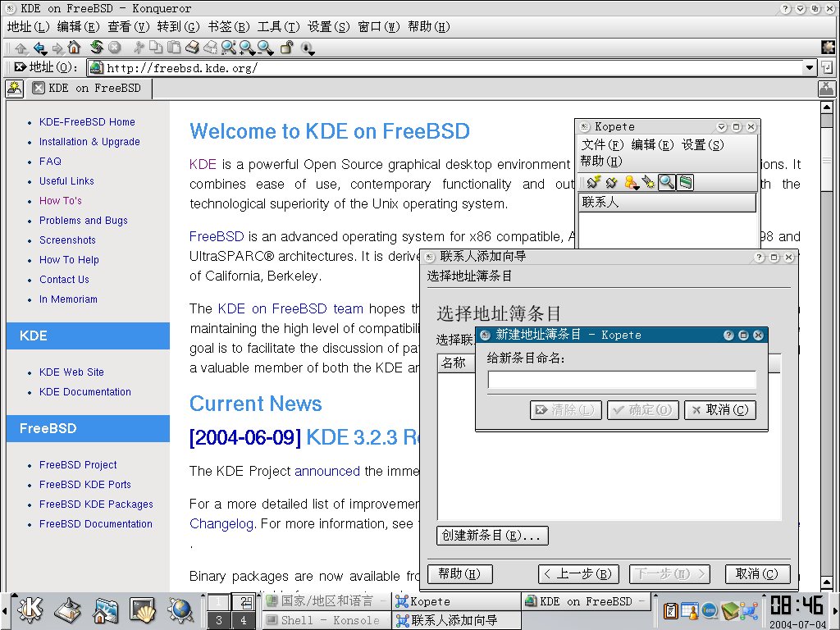Image resolution: width=840 pixels, height=630 pixels.
Task: Click the Go button beside the address bar
Action: click(827, 68)
